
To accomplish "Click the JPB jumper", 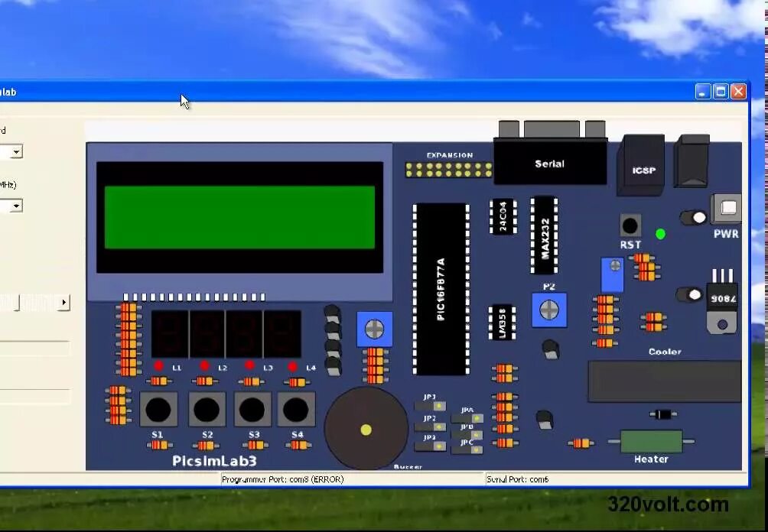I will [467, 435].
